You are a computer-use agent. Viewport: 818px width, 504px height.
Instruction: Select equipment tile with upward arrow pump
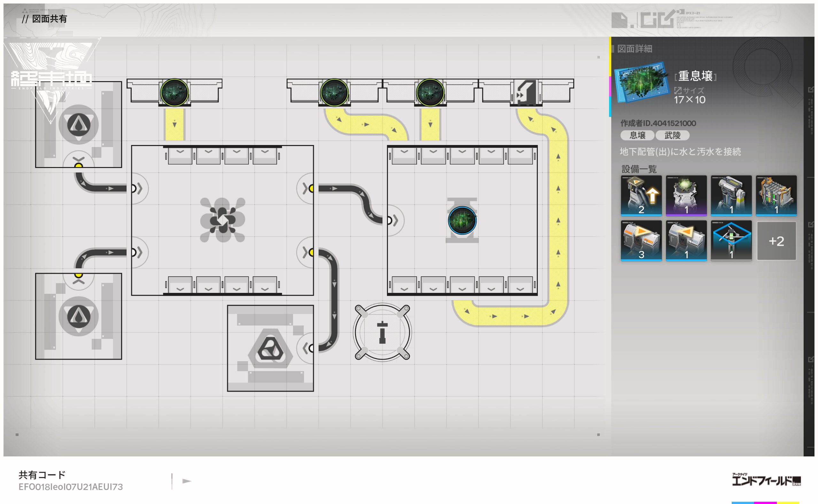pos(641,196)
